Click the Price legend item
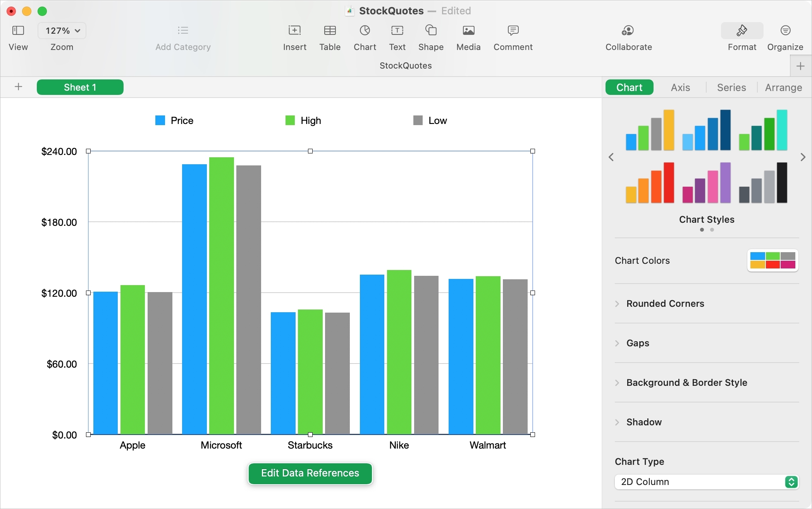This screenshot has width=812, height=509. pyautogui.click(x=174, y=120)
